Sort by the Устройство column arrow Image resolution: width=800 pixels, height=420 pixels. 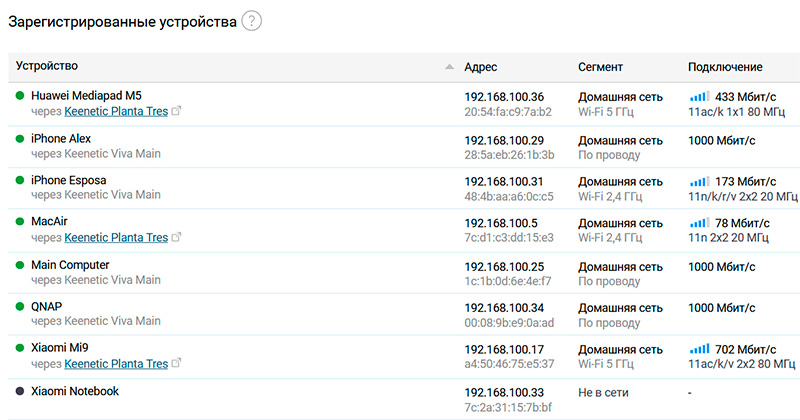click(449, 67)
